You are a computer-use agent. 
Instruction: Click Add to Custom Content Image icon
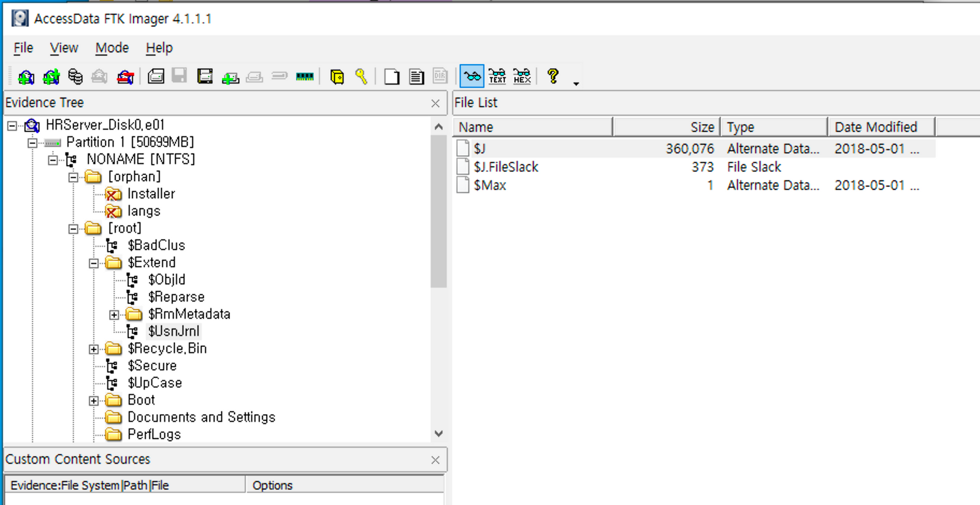tap(230, 76)
